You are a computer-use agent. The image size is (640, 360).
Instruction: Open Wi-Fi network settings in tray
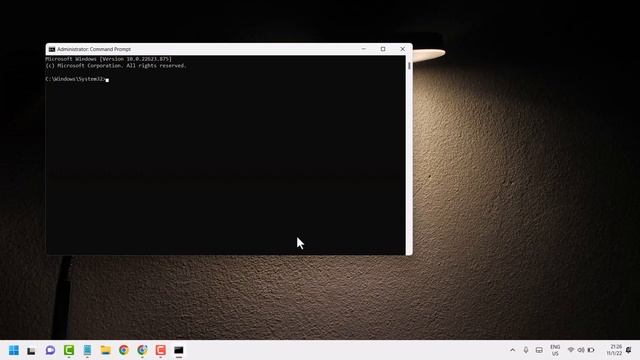571,350
